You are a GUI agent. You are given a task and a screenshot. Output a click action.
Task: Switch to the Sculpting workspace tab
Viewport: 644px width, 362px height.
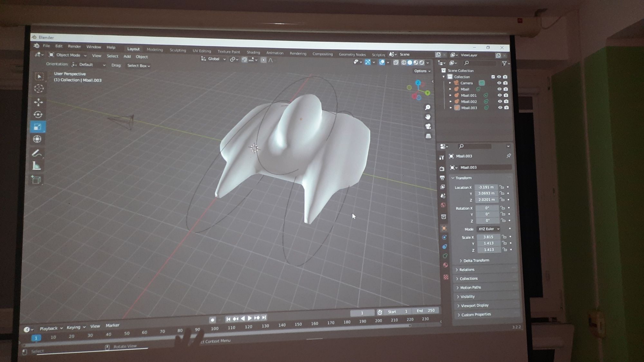pyautogui.click(x=178, y=50)
